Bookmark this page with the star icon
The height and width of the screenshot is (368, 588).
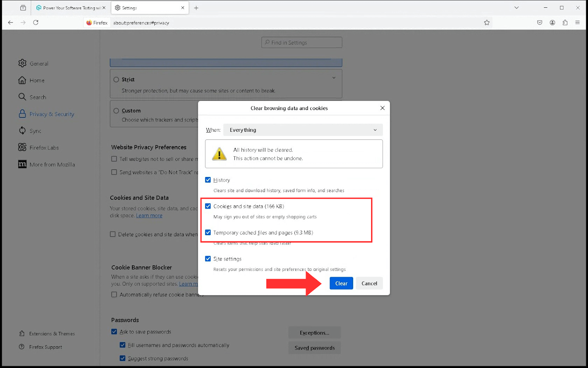(487, 22)
